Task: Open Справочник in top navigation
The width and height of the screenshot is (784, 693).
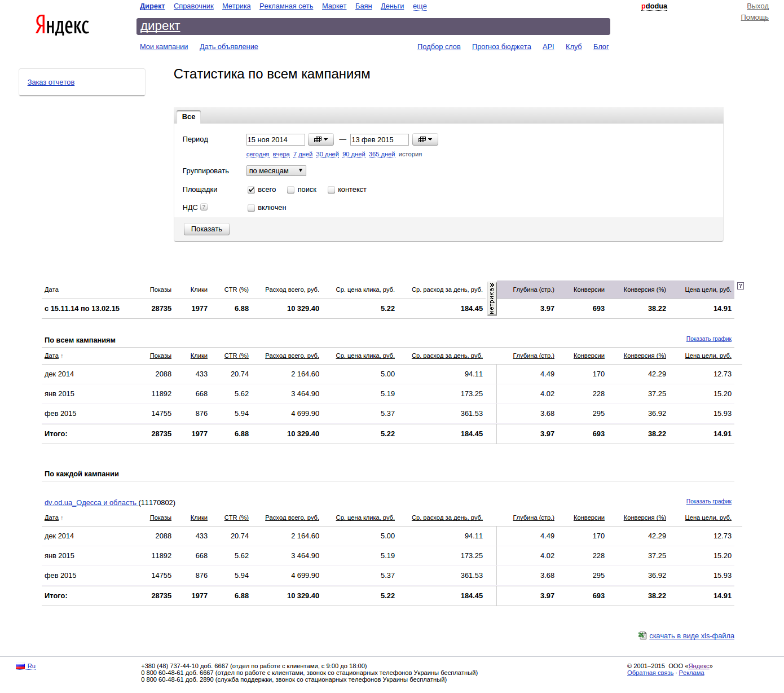Action: click(193, 6)
